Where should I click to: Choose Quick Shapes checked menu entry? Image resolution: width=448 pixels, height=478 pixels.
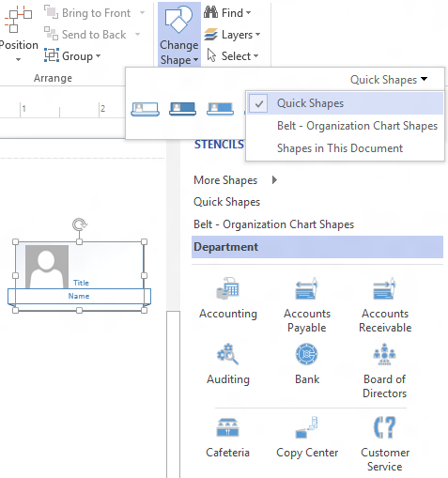tap(345, 103)
